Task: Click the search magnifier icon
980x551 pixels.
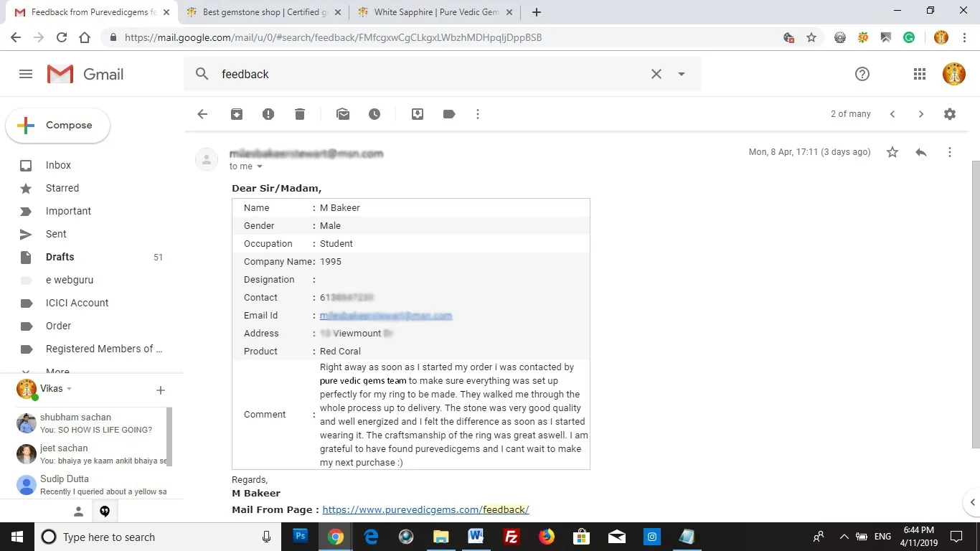Action: 202,74
